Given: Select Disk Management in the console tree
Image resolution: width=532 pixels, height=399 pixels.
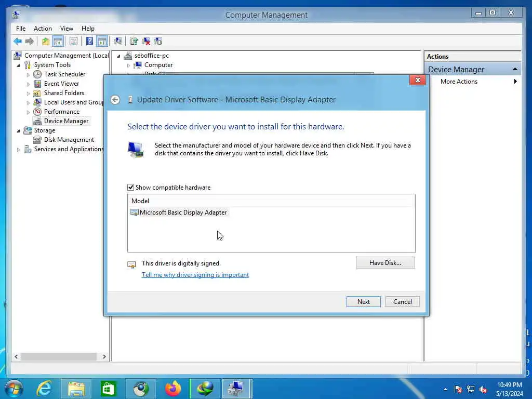Looking at the screenshot, I should [x=69, y=140].
